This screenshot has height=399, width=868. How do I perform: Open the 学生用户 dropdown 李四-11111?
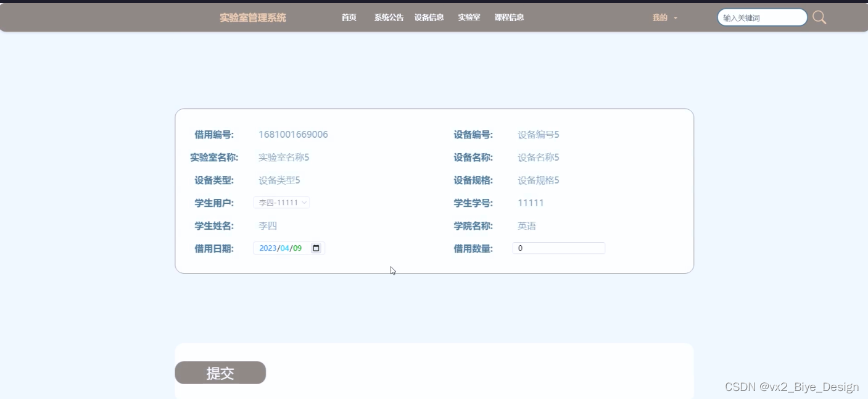click(282, 203)
